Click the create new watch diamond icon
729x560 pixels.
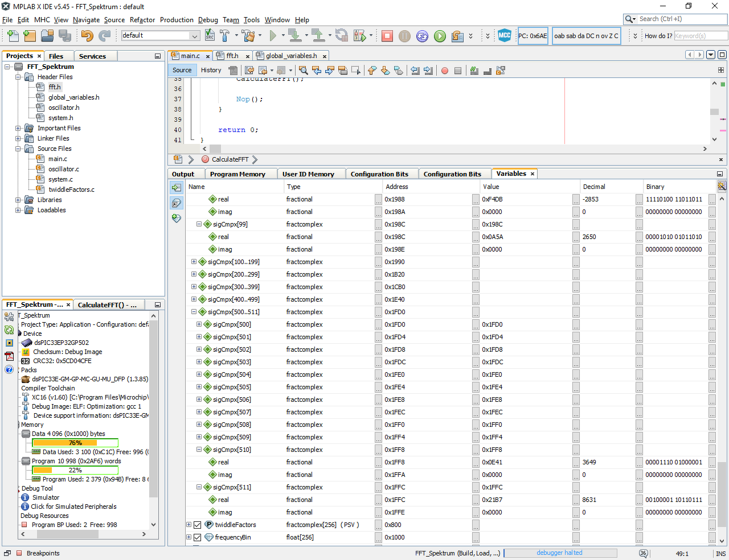(x=177, y=218)
